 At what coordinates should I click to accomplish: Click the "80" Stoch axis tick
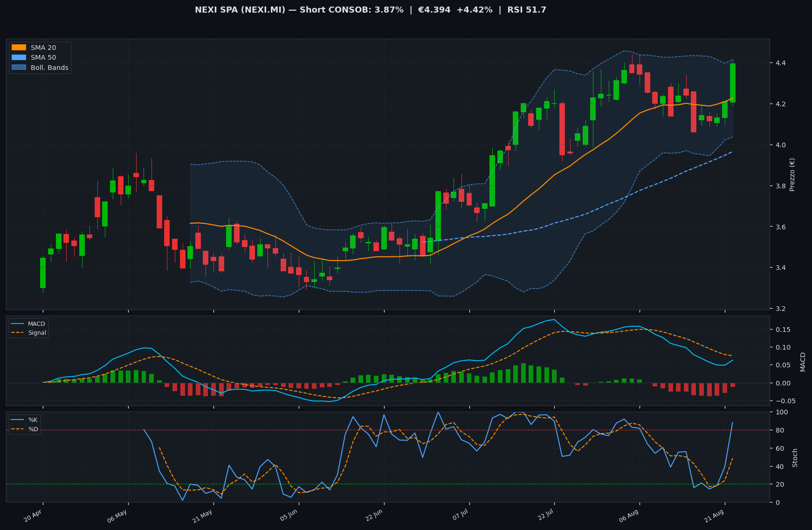point(779,430)
